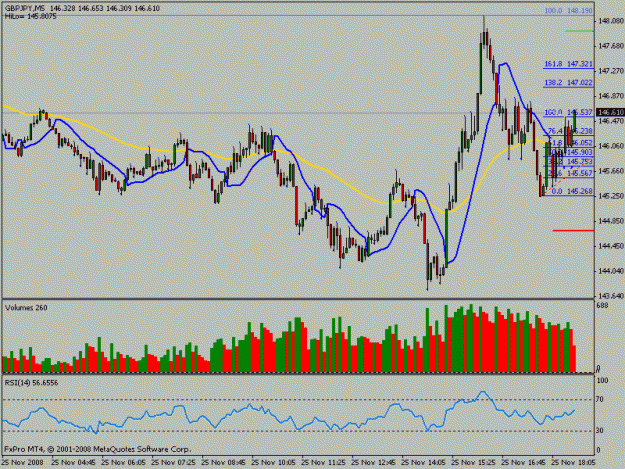Click the GBPJPY,M5 chart title text

click(25, 8)
